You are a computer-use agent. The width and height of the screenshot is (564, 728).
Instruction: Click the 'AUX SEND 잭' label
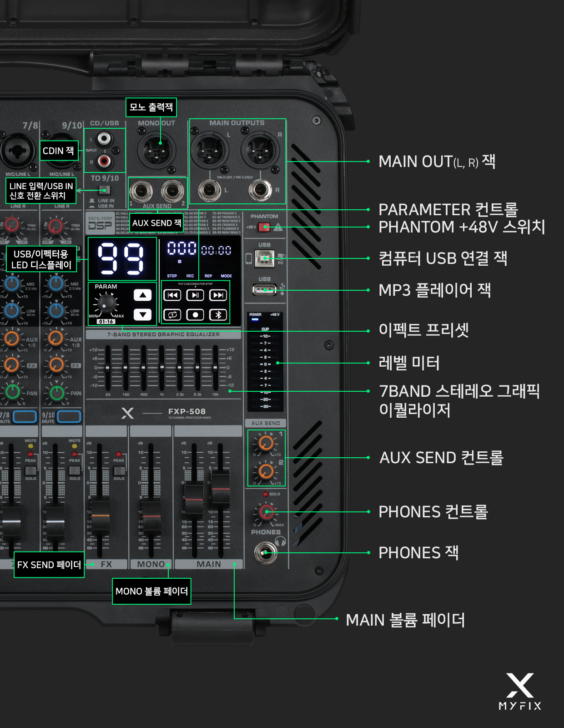tap(156, 223)
